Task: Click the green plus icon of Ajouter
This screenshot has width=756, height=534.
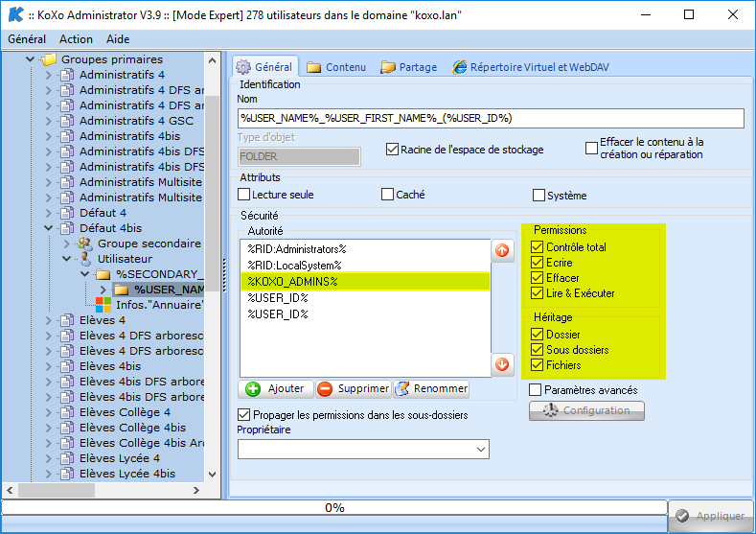Action: [x=253, y=389]
